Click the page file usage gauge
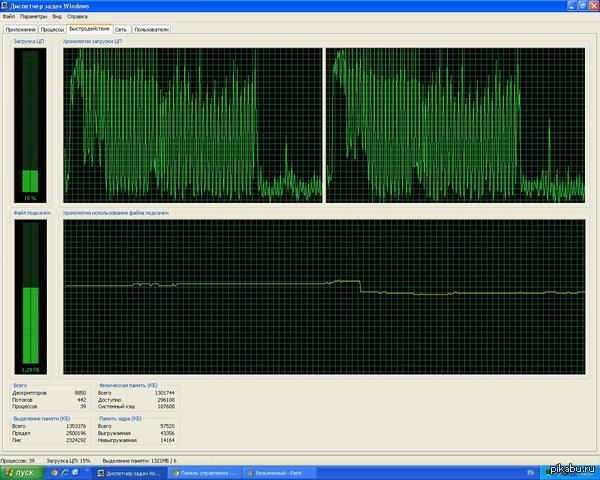 click(x=30, y=295)
